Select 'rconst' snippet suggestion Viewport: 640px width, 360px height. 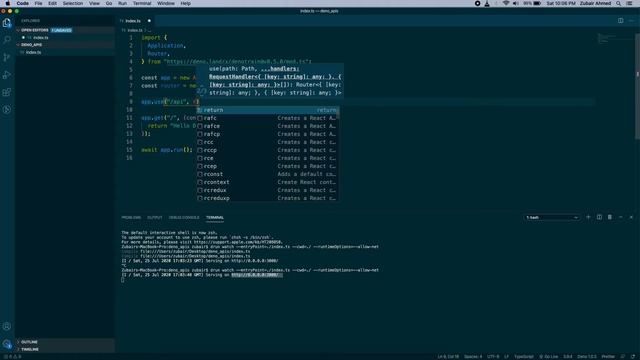[268, 174]
